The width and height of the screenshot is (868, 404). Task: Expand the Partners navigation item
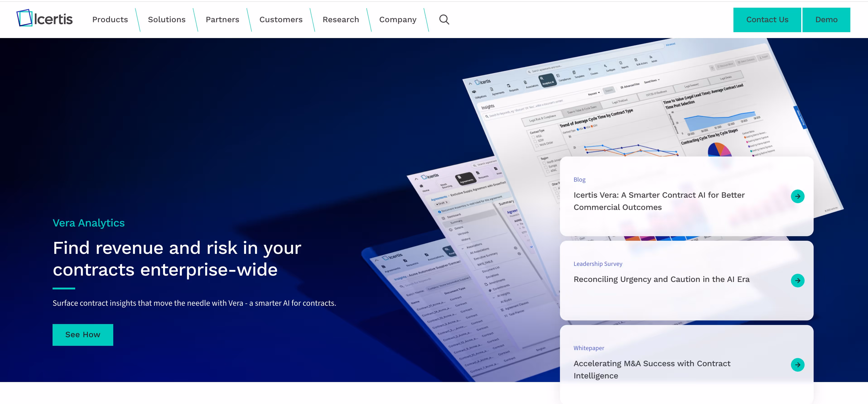[222, 19]
